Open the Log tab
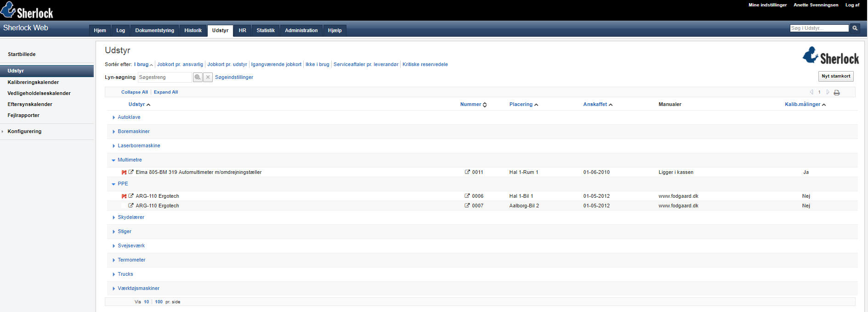Screen dimensions: 868x312 tap(120, 30)
